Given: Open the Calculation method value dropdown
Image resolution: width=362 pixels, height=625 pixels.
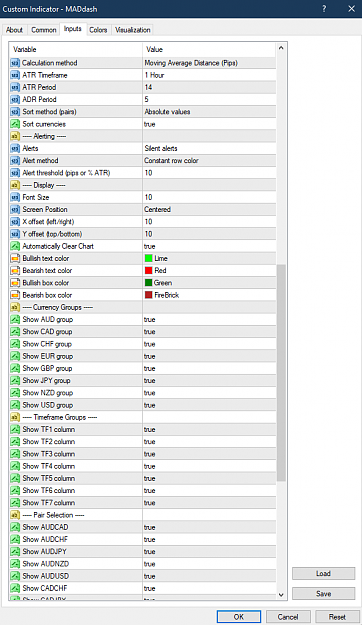Looking at the screenshot, I should [x=209, y=63].
